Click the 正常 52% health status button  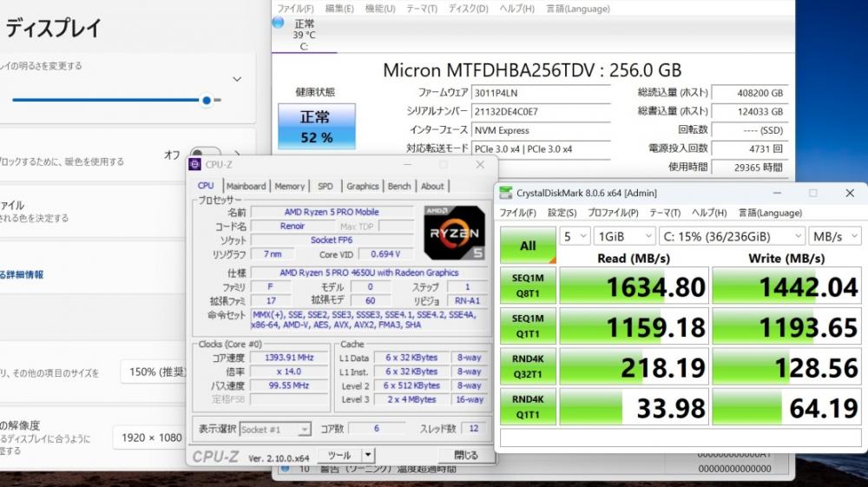point(316,126)
